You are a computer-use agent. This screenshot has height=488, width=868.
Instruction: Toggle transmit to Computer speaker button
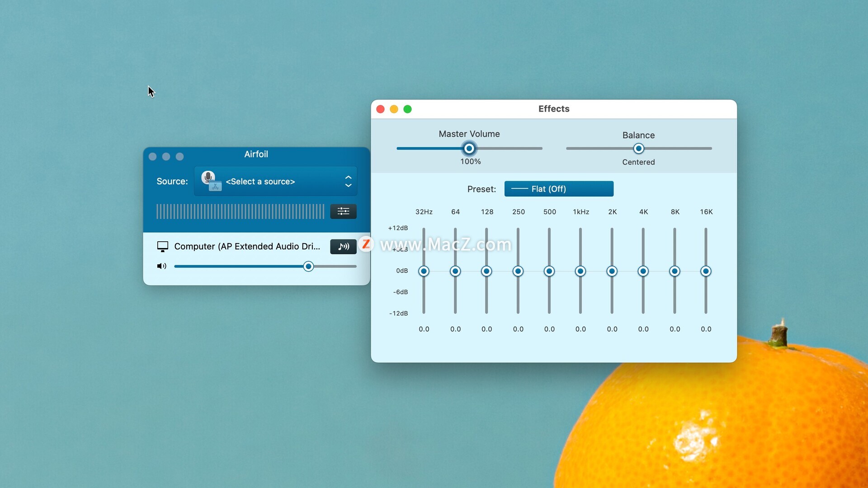pyautogui.click(x=343, y=246)
